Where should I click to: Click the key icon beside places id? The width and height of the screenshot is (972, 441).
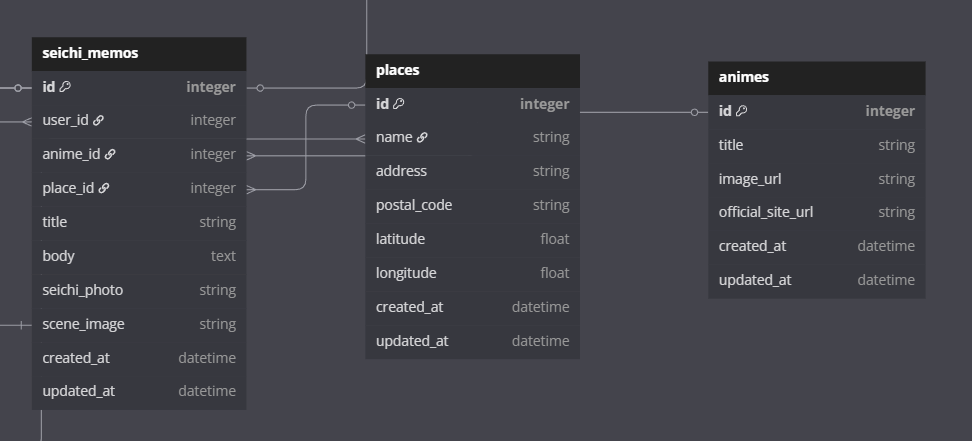(x=399, y=104)
